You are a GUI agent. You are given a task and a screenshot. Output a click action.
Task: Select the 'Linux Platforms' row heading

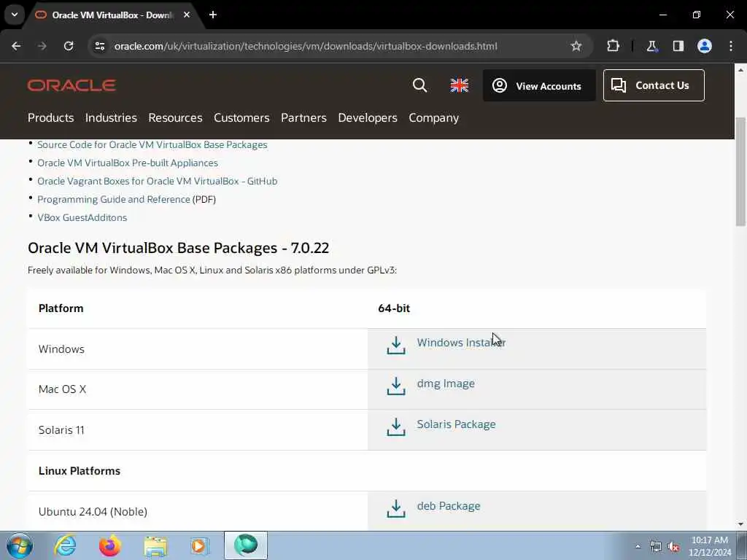(x=80, y=471)
